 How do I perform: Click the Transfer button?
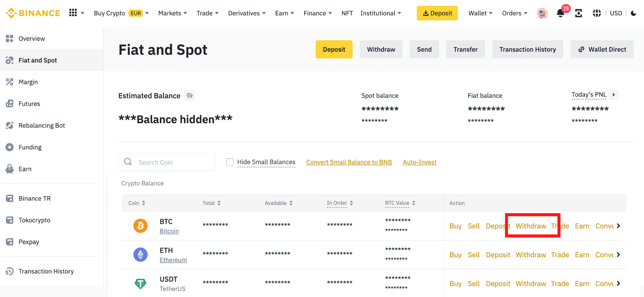465,49
